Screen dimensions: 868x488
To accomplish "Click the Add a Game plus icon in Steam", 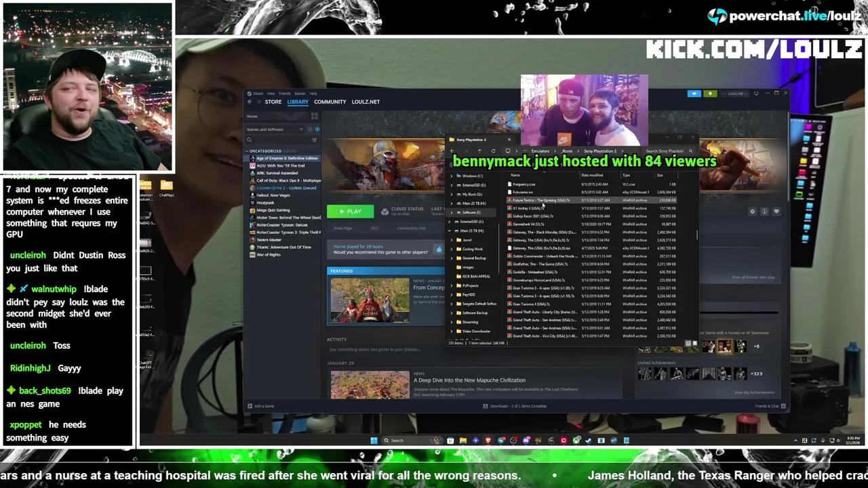I will coord(250,406).
